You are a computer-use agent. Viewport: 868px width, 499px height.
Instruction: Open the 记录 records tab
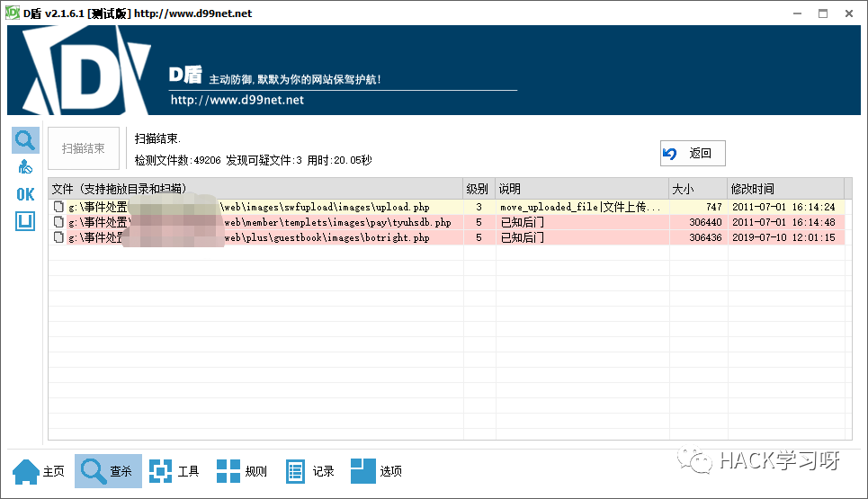(310, 471)
